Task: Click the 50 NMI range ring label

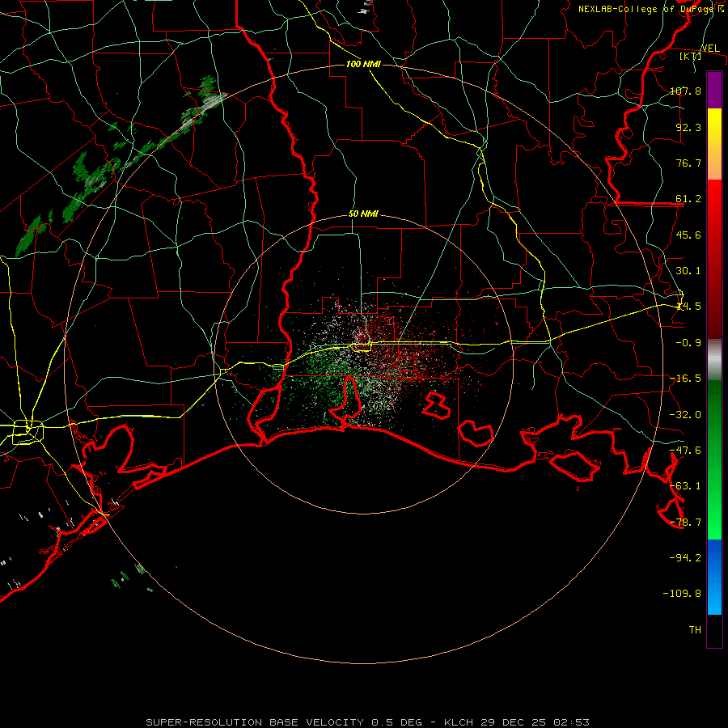Action: click(x=363, y=214)
